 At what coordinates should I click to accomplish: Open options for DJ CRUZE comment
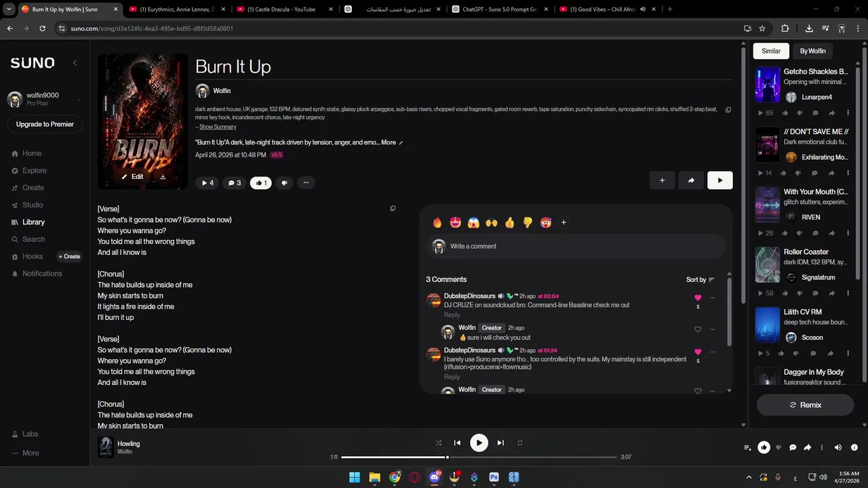click(x=712, y=298)
